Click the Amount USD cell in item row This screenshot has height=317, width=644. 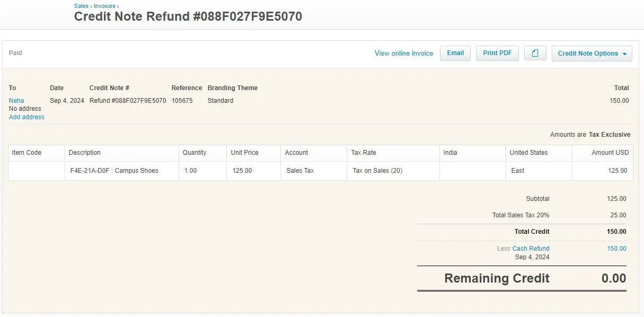pyautogui.click(x=602, y=171)
